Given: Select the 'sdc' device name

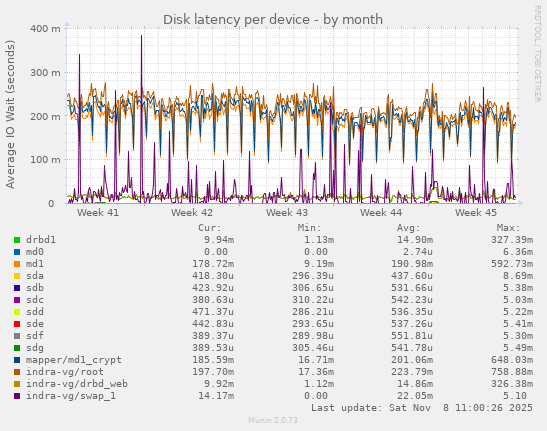Looking at the screenshot, I should [x=35, y=300].
